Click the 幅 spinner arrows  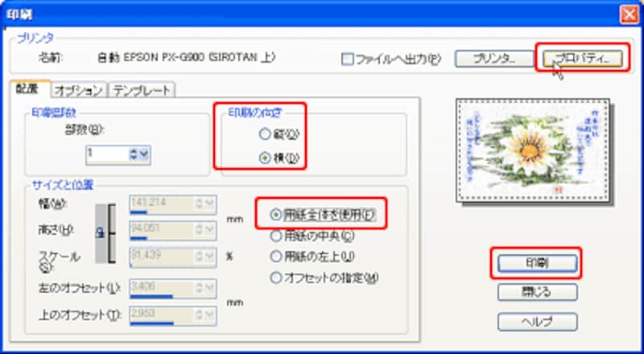[x=200, y=204]
